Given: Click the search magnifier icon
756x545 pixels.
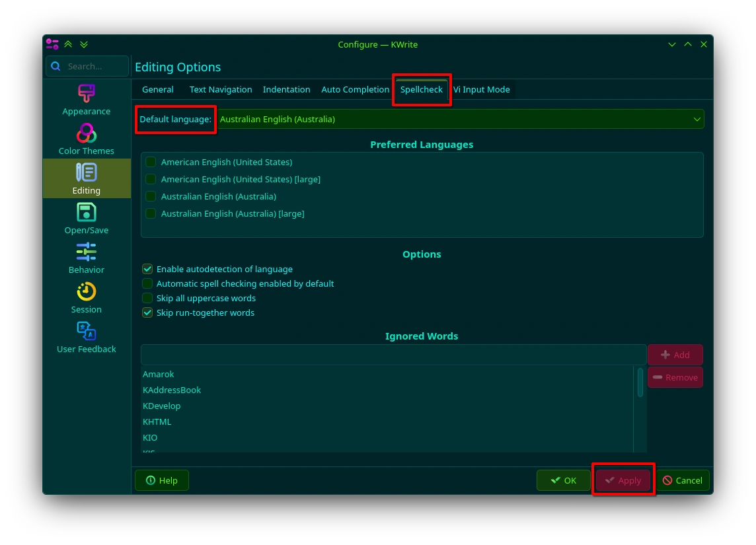Looking at the screenshot, I should coord(56,66).
